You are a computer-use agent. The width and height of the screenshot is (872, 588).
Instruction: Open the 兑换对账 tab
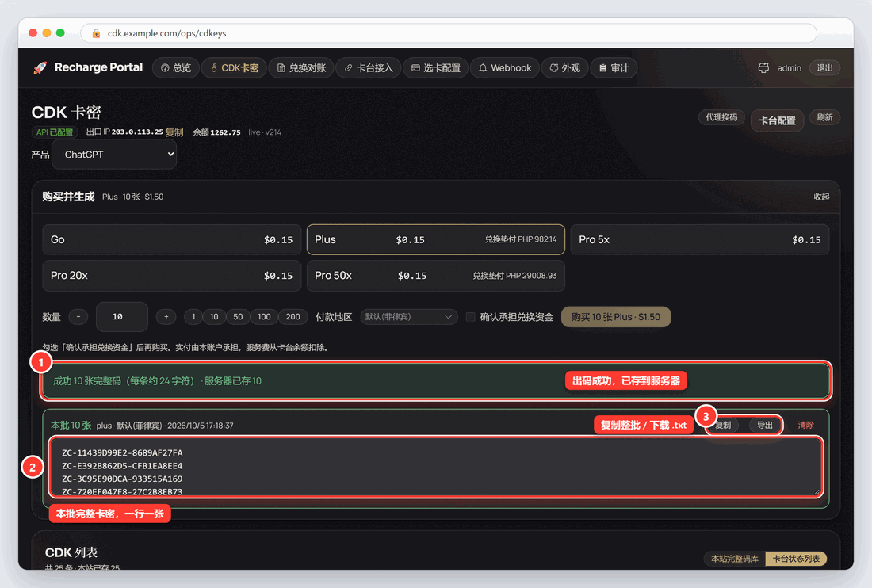coord(301,68)
